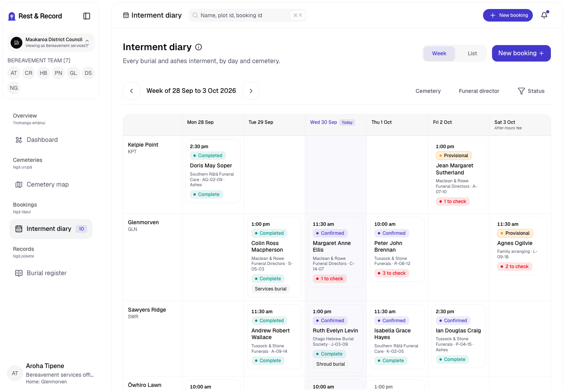
Task: Open the Funeral director filter
Action: coord(479,91)
